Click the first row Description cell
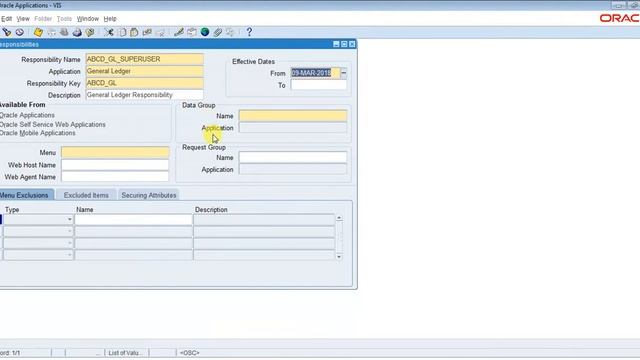This screenshot has height=360, width=640. point(264,220)
